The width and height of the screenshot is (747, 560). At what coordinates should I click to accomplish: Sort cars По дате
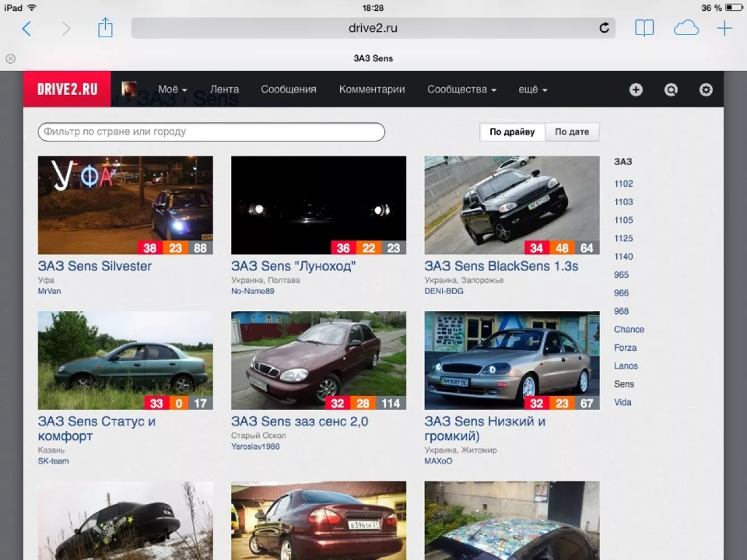tap(572, 132)
